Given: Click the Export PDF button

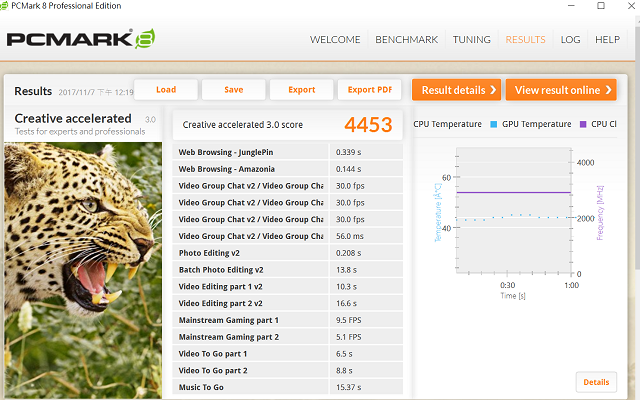Looking at the screenshot, I should coord(369,89).
